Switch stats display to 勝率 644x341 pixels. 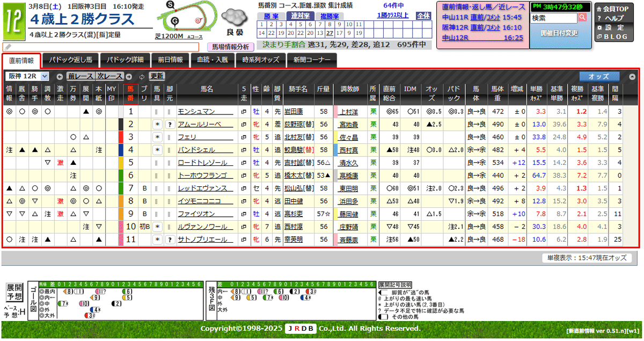[x=272, y=16]
